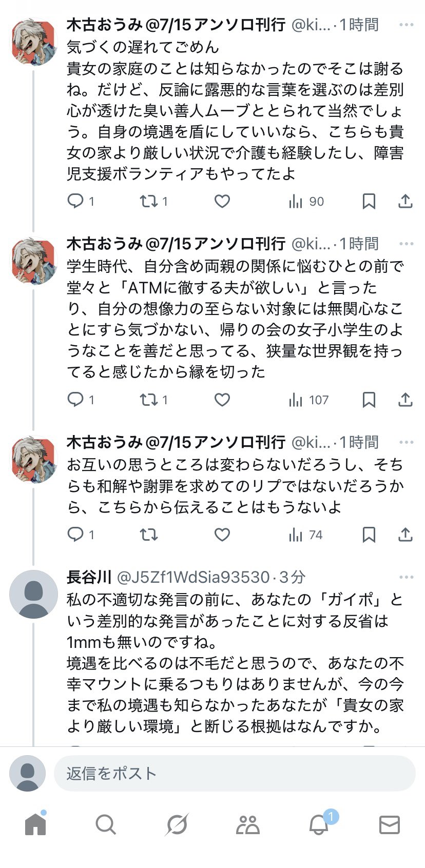The height and width of the screenshot is (868, 425).
Task: Open more options on 学生時代 tweet
Action: click(x=406, y=244)
